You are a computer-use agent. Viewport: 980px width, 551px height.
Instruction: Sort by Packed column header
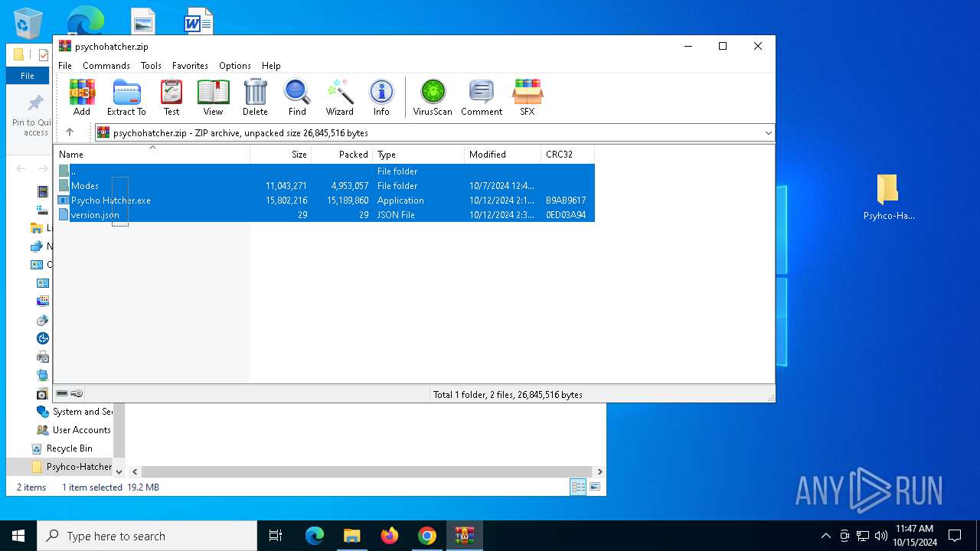[342, 155]
